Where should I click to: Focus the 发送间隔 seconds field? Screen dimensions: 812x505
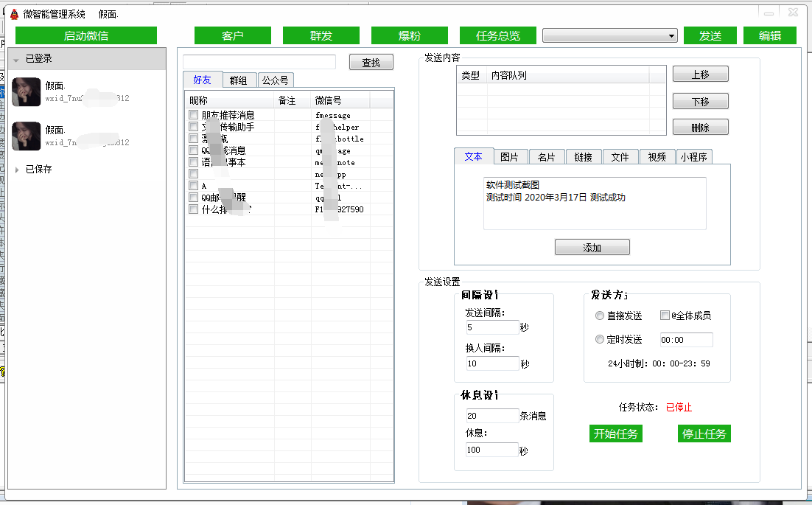492,327
